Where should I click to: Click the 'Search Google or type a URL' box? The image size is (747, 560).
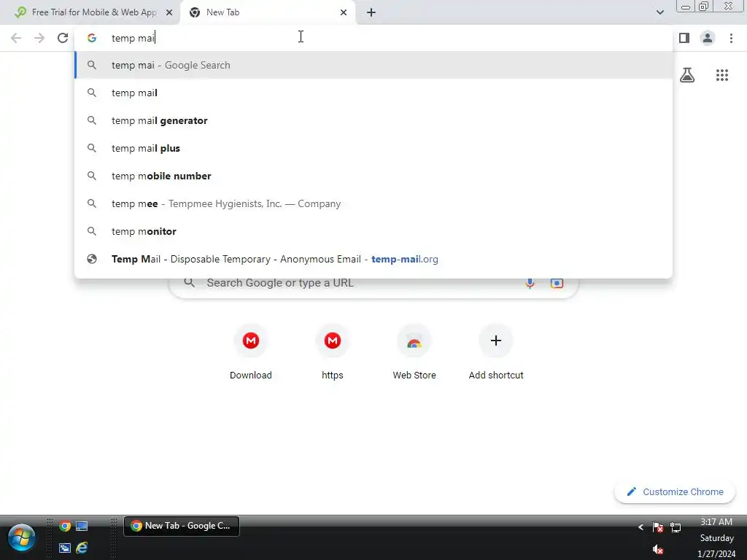click(373, 284)
